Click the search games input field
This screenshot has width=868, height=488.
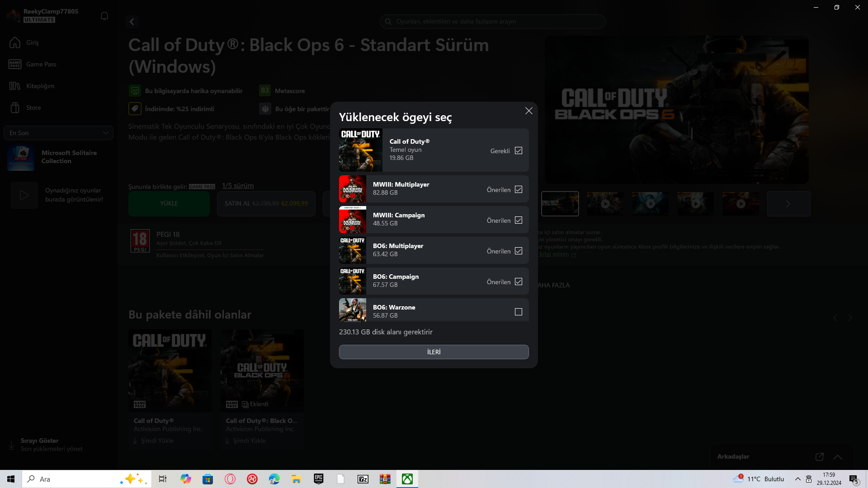(493, 22)
